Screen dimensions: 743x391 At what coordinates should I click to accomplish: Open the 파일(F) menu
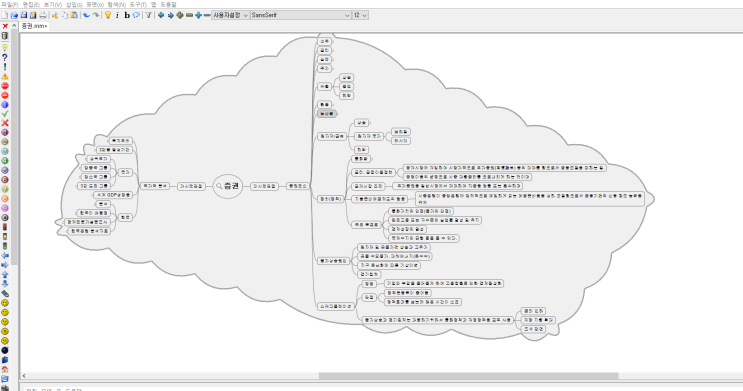pyautogui.click(x=9, y=4)
